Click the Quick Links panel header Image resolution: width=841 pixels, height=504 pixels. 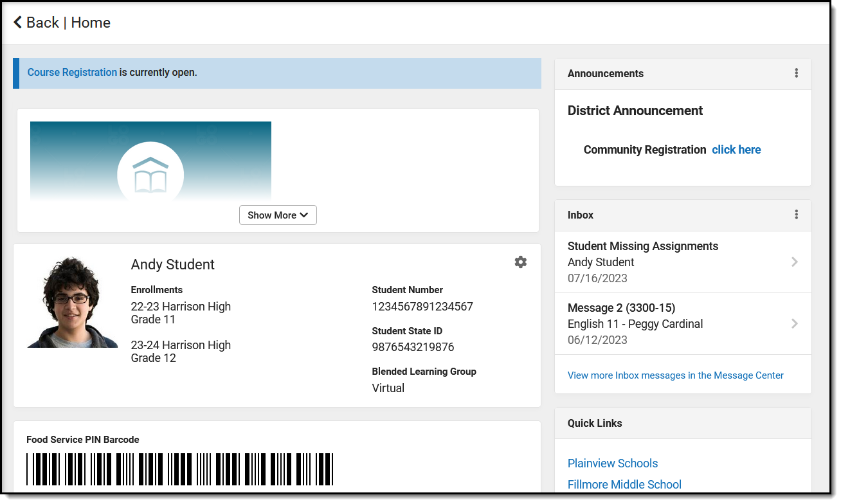(683, 424)
